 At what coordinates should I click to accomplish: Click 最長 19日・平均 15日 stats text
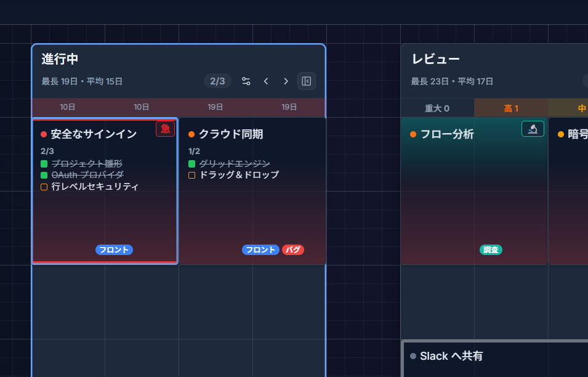(82, 81)
